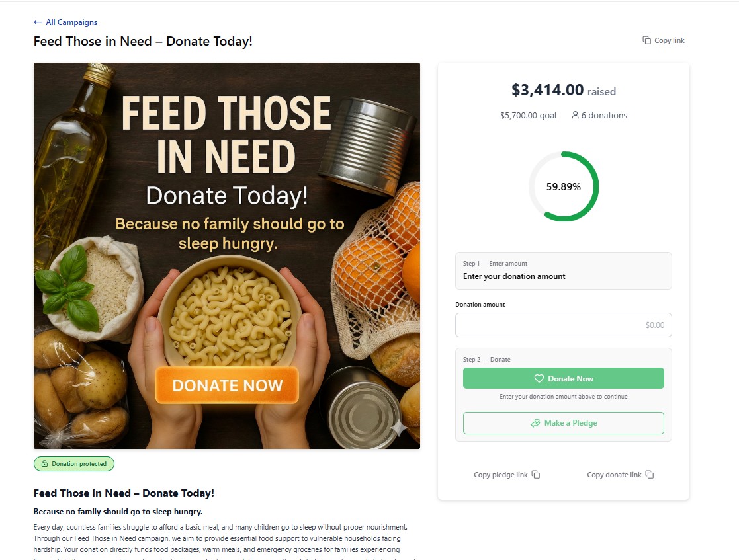The image size is (739, 560).
Task: Click the Donate Now button
Action: click(563, 378)
